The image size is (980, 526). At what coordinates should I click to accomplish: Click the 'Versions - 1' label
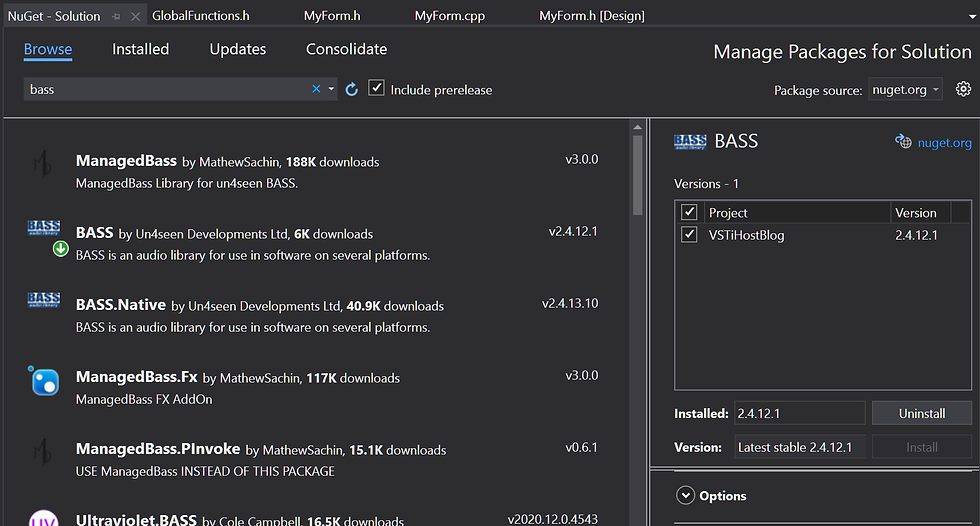tap(706, 184)
